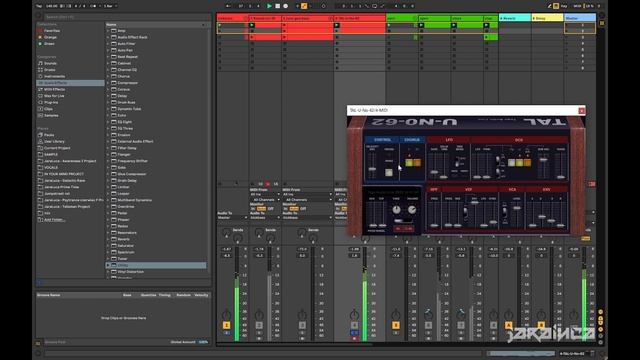
Task: Open the Max for Live category
Action: tap(53, 96)
